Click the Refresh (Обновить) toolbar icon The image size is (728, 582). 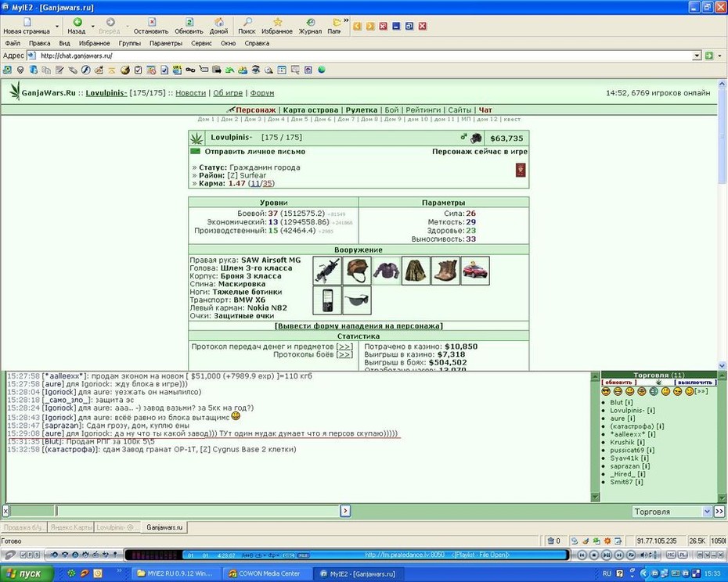point(189,22)
